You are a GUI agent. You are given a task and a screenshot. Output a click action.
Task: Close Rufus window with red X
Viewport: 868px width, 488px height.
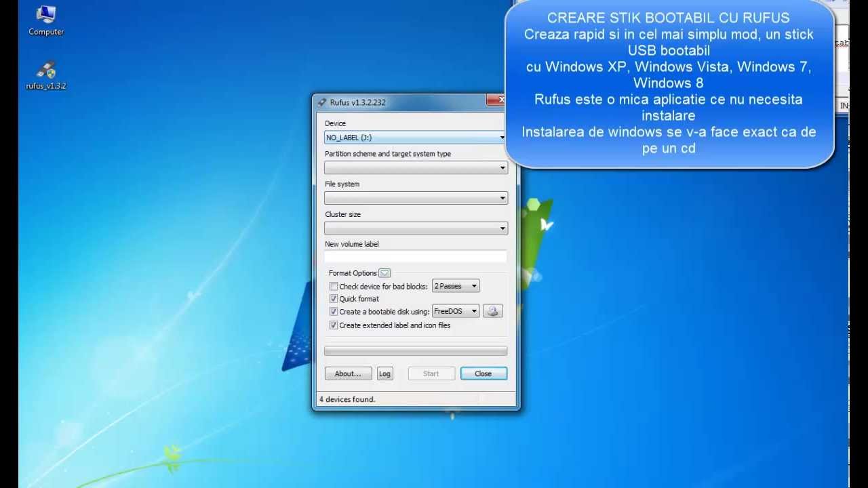(x=496, y=100)
